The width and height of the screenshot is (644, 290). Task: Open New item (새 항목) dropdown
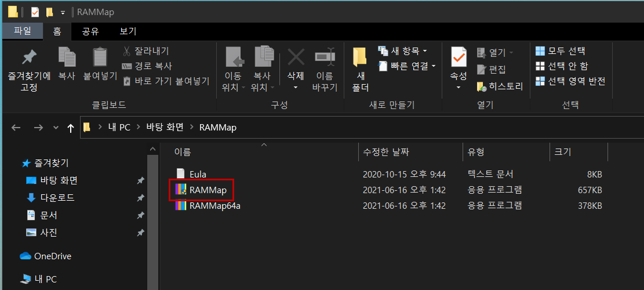click(x=402, y=51)
